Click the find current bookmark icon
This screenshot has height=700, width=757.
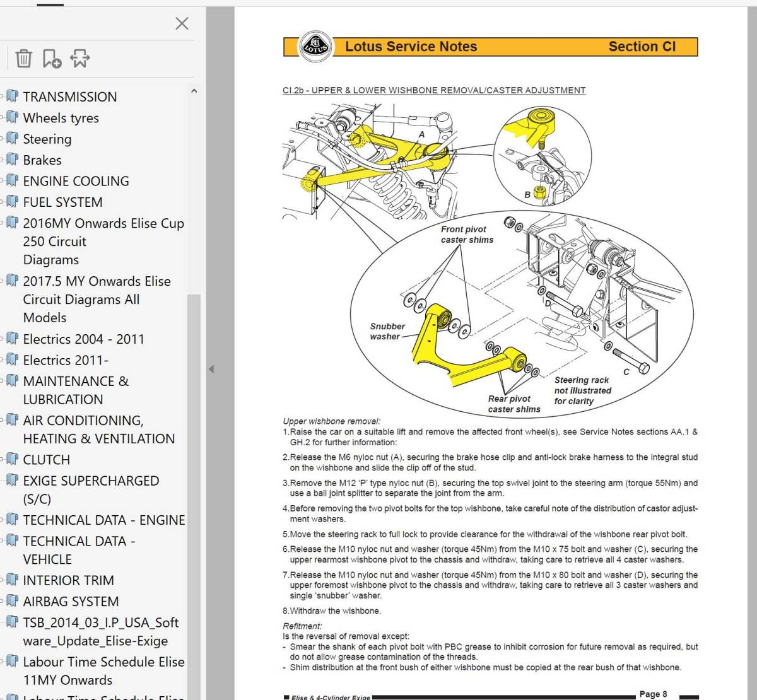[x=80, y=58]
